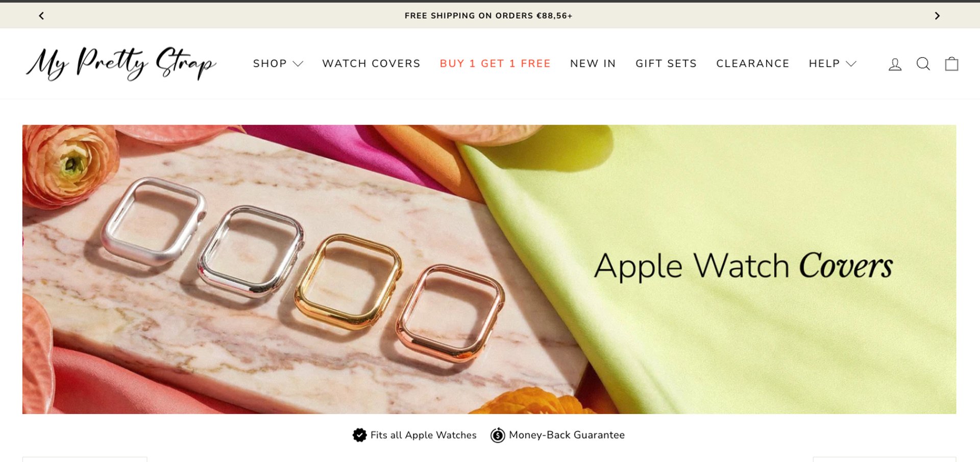Screen dimensions: 980x462
Task: Select the BUY 1 GET 1 FREE link
Action: 495,64
